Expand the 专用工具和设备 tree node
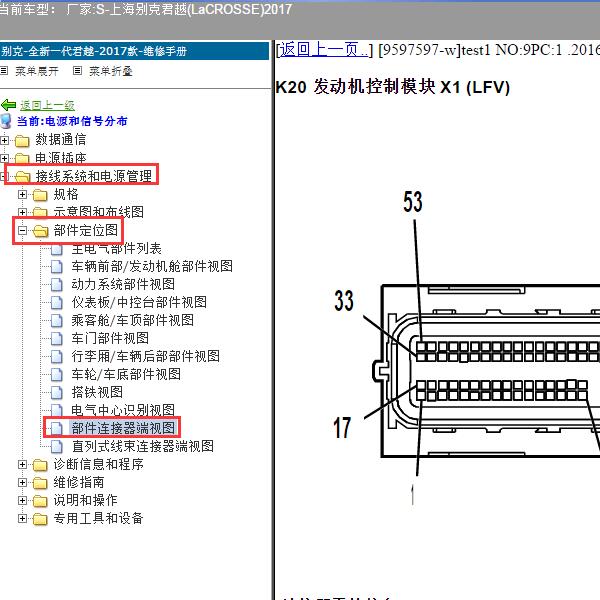The image size is (600, 600). tap(22, 518)
